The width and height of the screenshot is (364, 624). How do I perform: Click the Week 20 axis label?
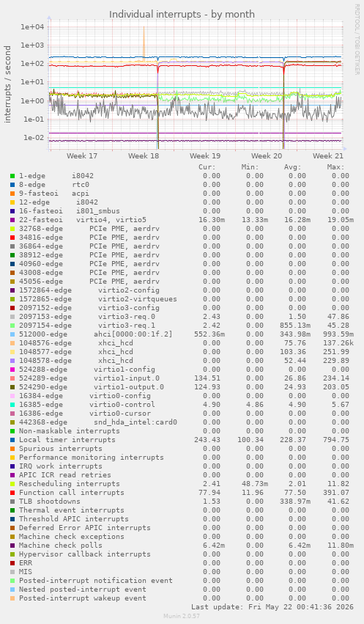[267, 155]
